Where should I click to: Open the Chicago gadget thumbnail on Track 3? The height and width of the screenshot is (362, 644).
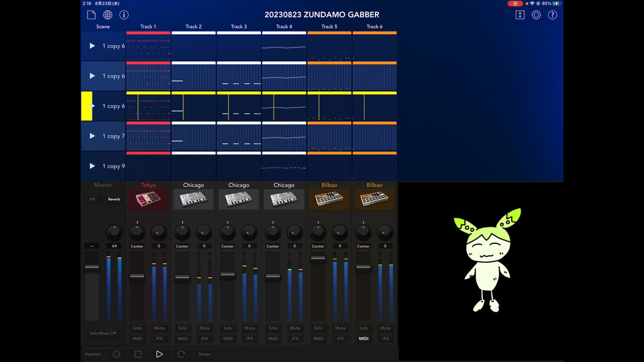239,200
